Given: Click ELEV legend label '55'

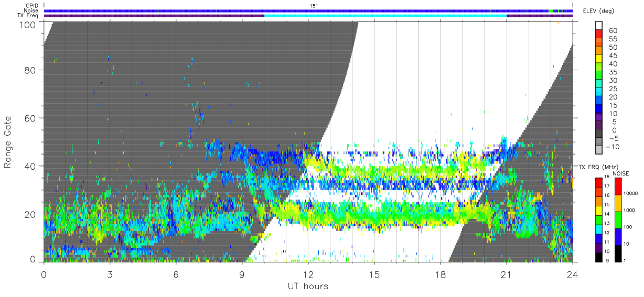Looking at the screenshot, I should coord(613,39).
